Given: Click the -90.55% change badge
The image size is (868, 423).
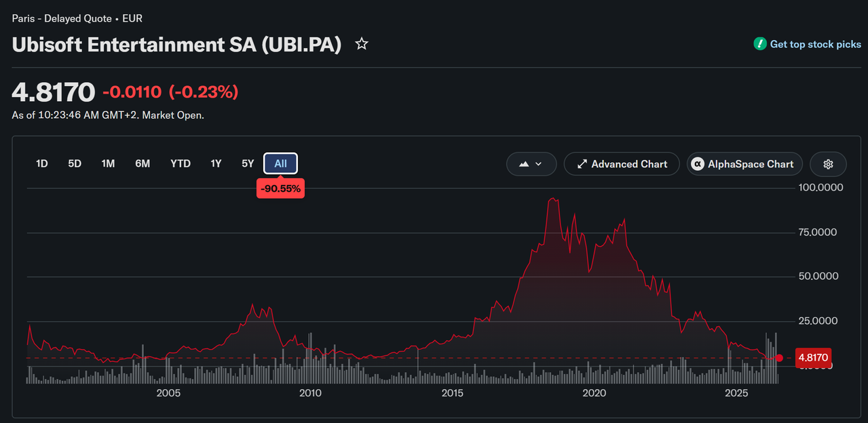Looking at the screenshot, I should [280, 188].
